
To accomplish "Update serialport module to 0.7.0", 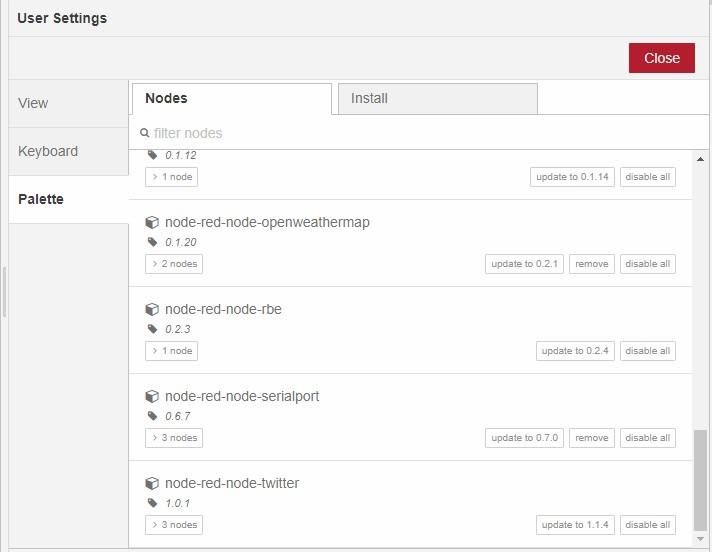I will [524, 438].
